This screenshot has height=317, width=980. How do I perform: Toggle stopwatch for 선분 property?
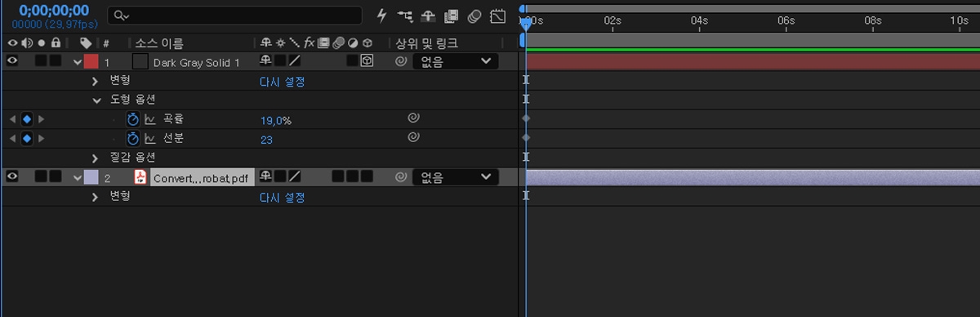click(133, 139)
